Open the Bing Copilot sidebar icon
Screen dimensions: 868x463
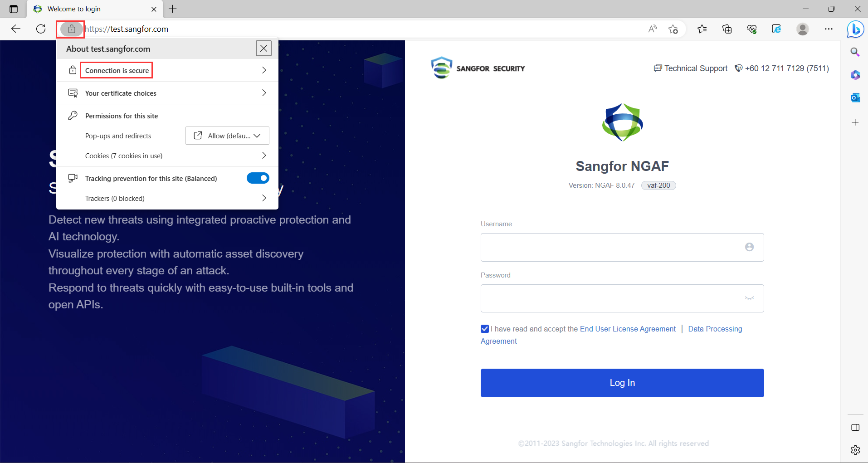pyautogui.click(x=855, y=29)
